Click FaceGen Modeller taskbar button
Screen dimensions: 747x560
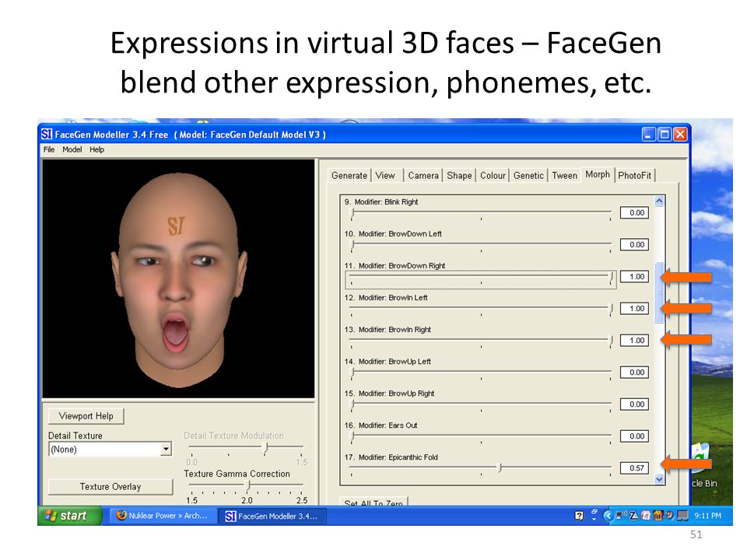tap(272, 516)
